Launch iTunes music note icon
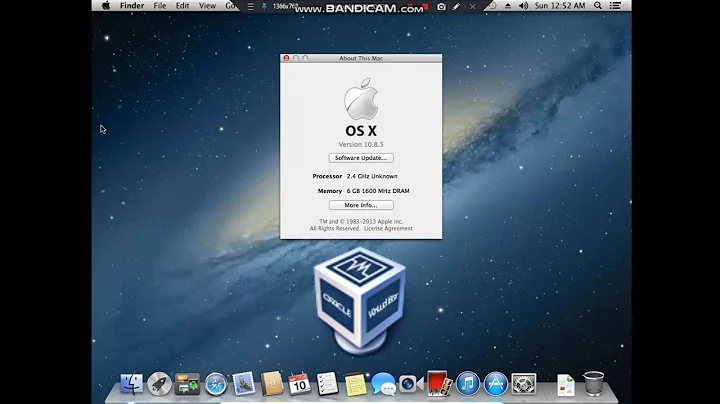 pos(467,383)
